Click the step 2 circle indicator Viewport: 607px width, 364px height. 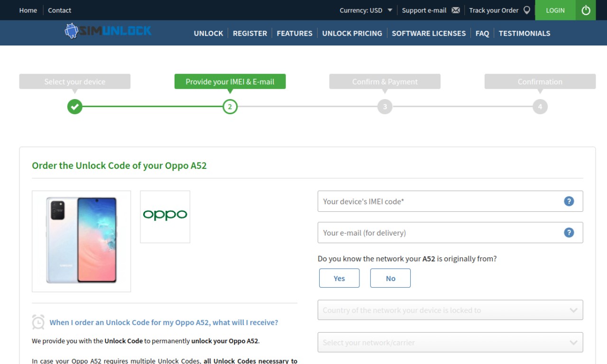tap(230, 107)
